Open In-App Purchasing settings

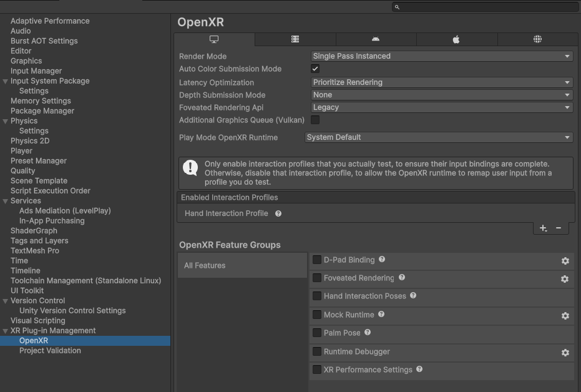52,221
